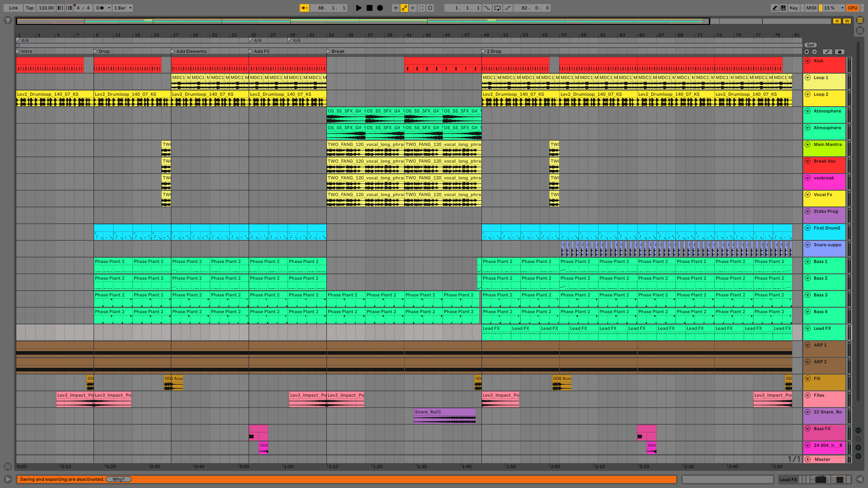The width and height of the screenshot is (868, 488).
Task: Click the Set locator button
Action: tap(811, 45)
